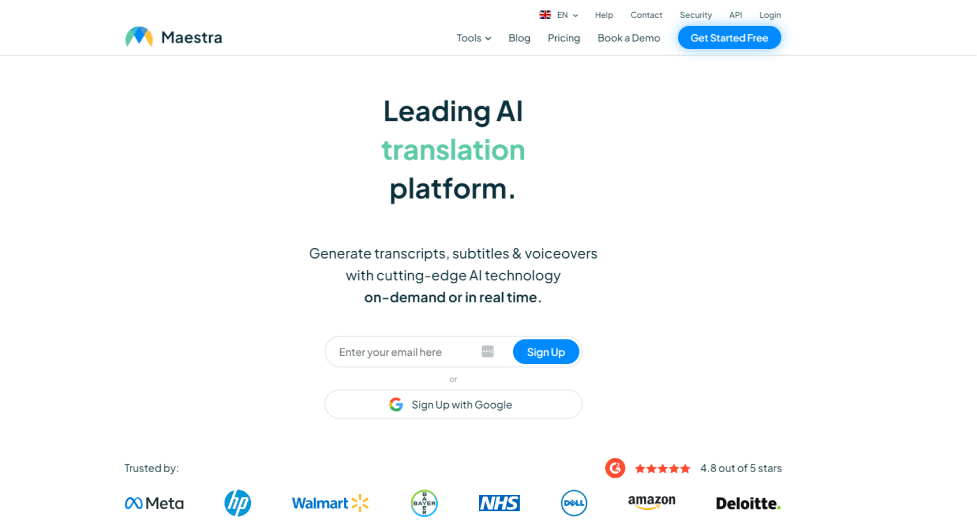The image size is (977, 525).
Task: Click the Bayer logo
Action: [424, 503]
